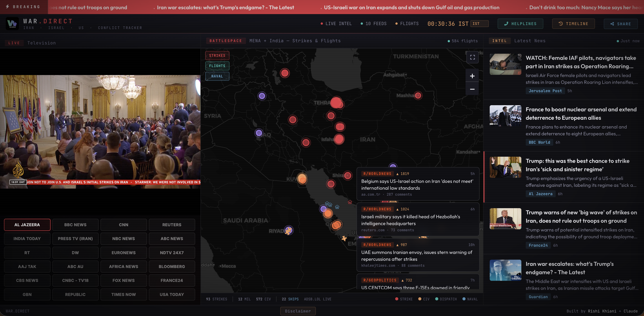This screenshot has height=316, width=644.
Task: Toggle the NAVAL map layer
Action: (217, 76)
